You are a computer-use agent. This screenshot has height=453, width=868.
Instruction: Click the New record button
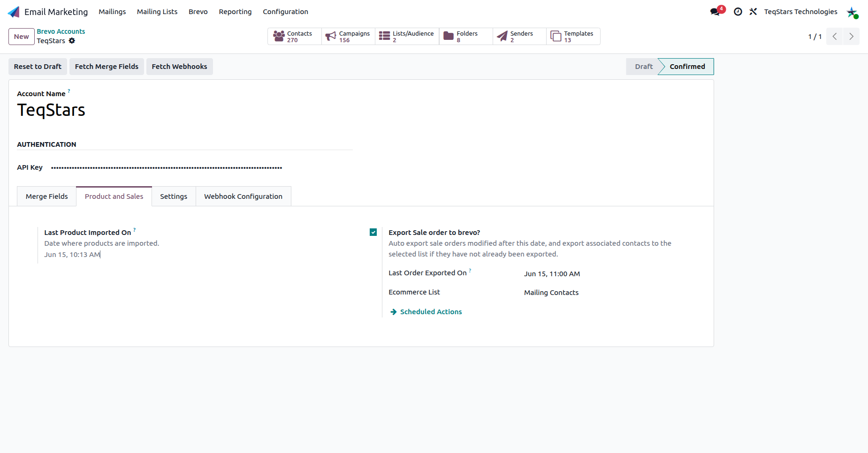click(22, 37)
